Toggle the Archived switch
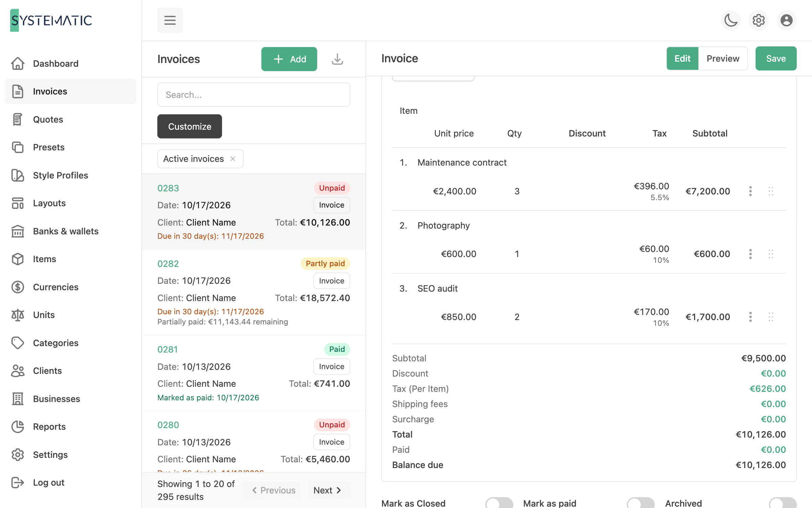The height and width of the screenshot is (508, 812). [x=783, y=503]
